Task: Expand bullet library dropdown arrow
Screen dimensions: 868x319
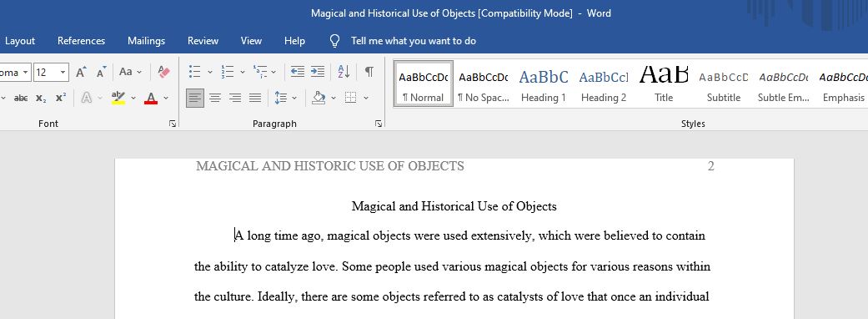Action: (210, 72)
